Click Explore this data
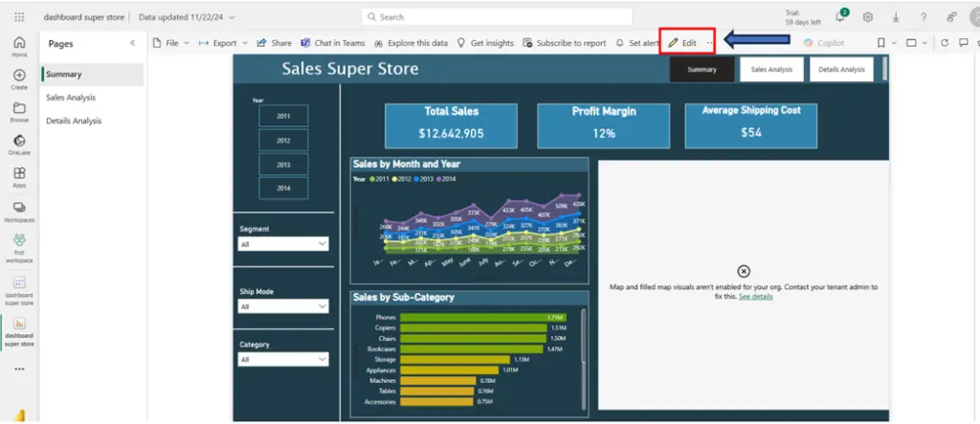This screenshot has height=424, width=980. point(411,43)
